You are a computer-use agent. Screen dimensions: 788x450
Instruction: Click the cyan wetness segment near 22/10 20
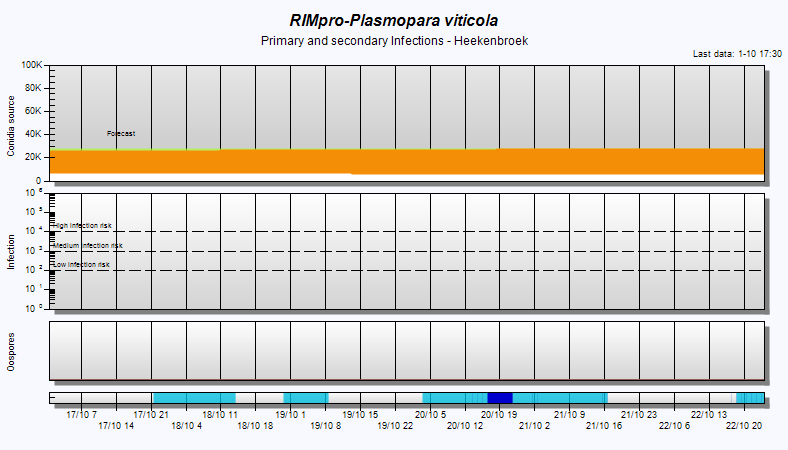click(x=750, y=398)
